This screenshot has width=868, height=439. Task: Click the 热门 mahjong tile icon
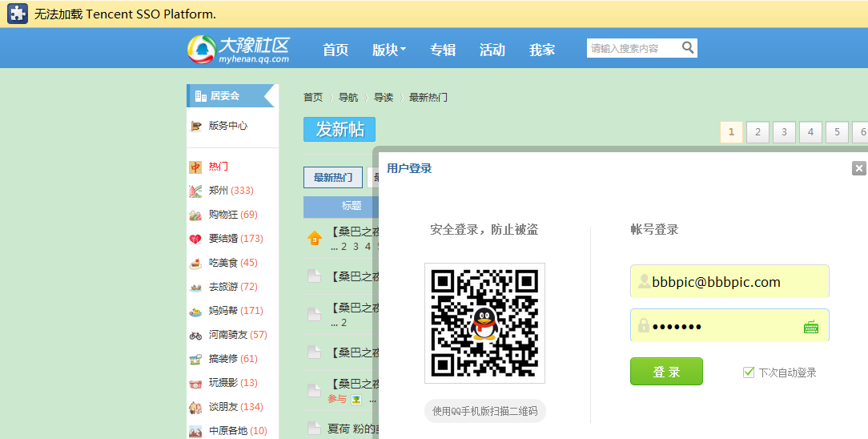coord(195,167)
